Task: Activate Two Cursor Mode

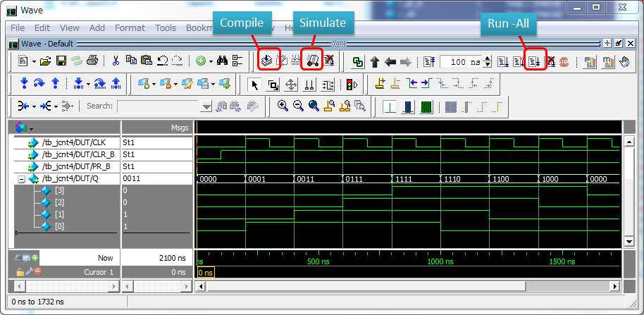Action: [x=309, y=85]
